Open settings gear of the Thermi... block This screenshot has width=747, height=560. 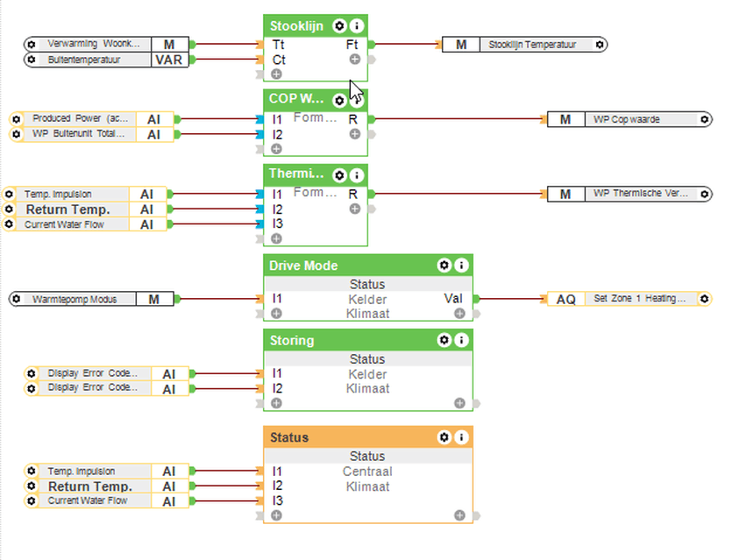(x=339, y=175)
